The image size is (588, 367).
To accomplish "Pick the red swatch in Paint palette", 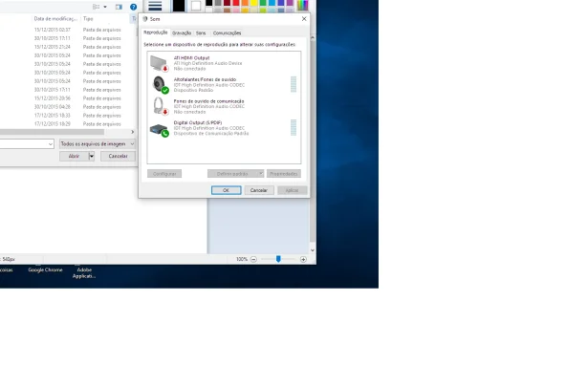I will pyautogui.click(x=236, y=3).
